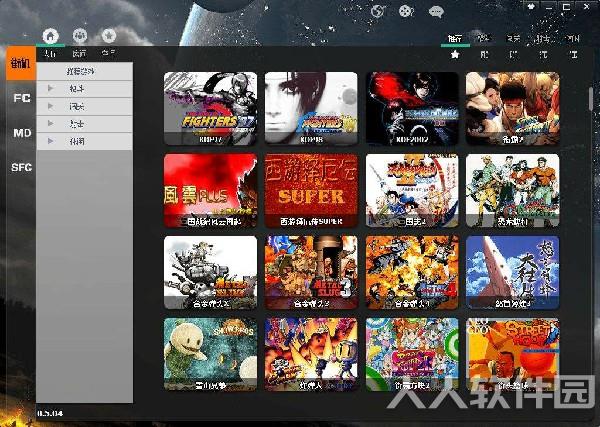The image size is (600, 427).
Task: Open the Snow Bros game thumbnail
Action: 210,354
